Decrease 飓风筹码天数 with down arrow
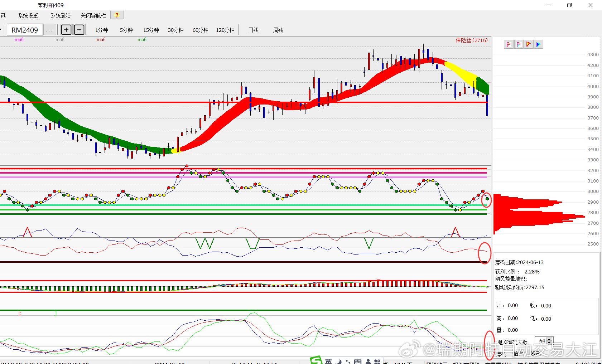Viewport: 602px width, 364px height. click(549, 343)
